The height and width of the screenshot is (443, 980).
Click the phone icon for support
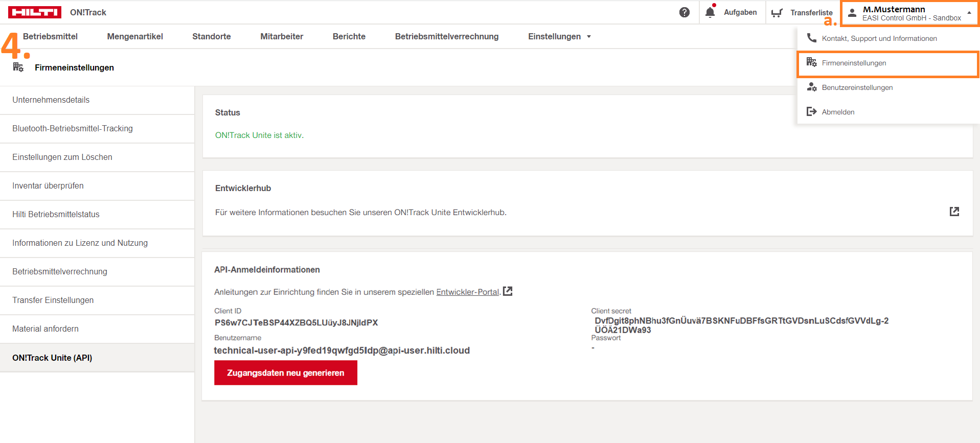(811, 38)
